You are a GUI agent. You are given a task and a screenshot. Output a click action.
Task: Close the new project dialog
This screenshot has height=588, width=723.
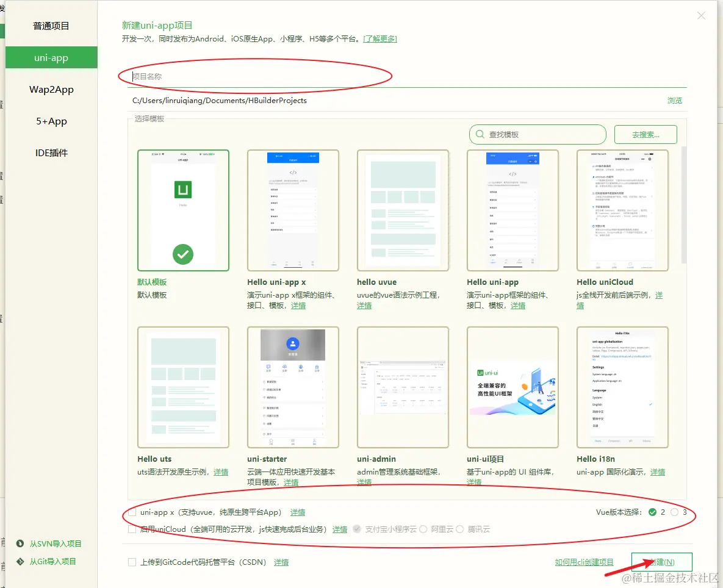point(701,16)
